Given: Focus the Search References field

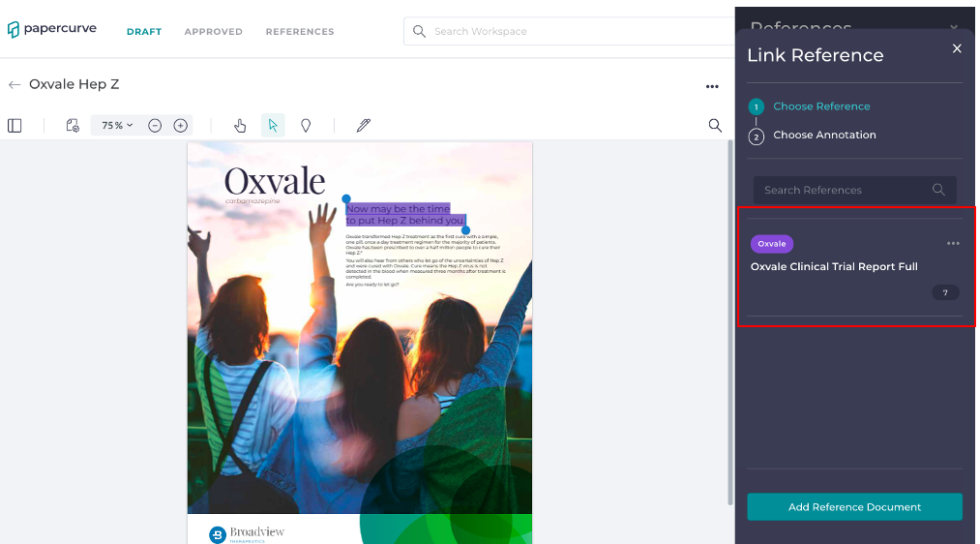Looking at the screenshot, I should 854,190.
